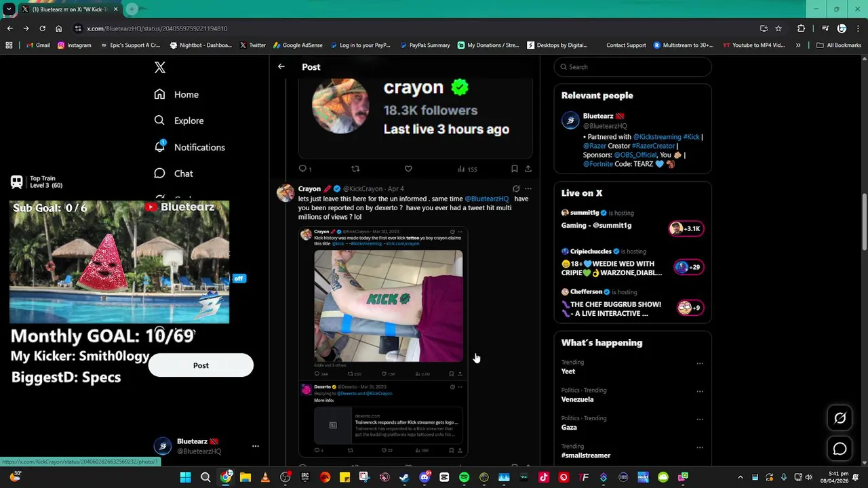This screenshot has width=868, height=488.
Task: Open Grok icon on Crayon's reply
Action: tap(516, 188)
